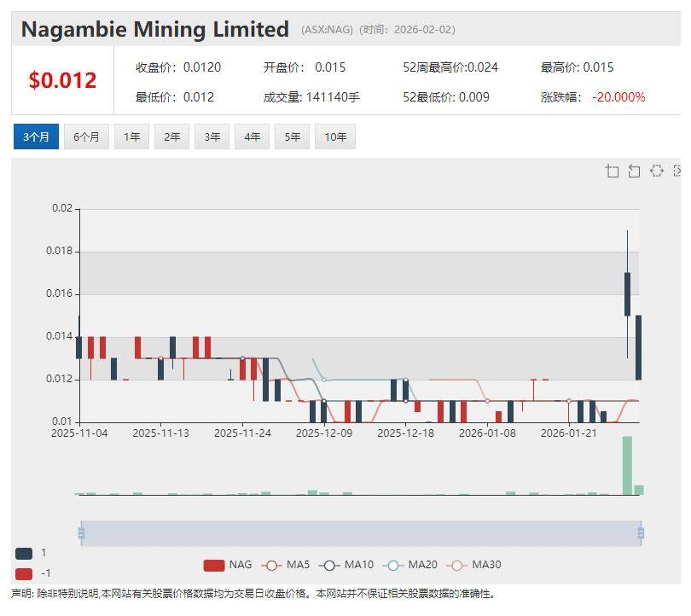The height and width of the screenshot is (616, 691).
Task: Toggle the red '-1' visual map category
Action: 24,573
